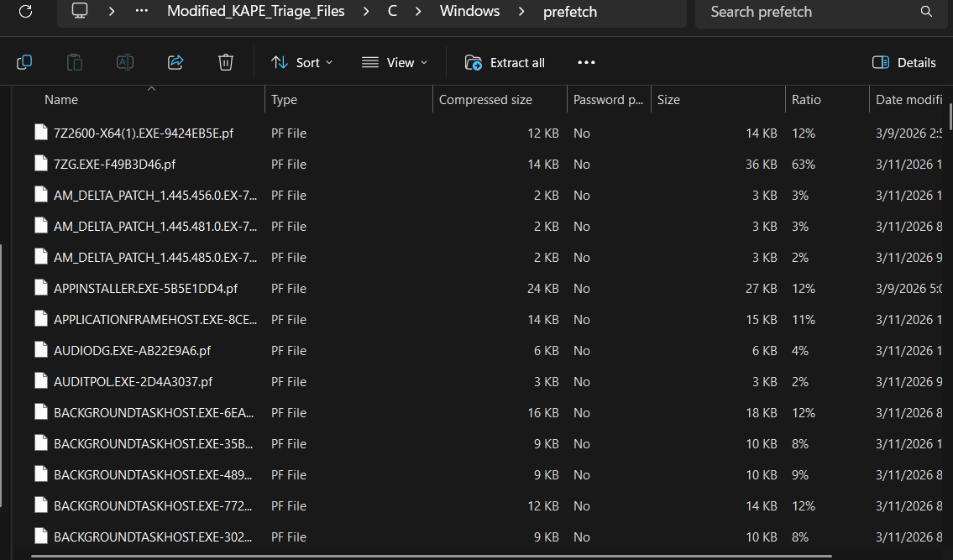Click the delete trash can icon
The width and height of the screenshot is (953, 560).
(x=225, y=62)
